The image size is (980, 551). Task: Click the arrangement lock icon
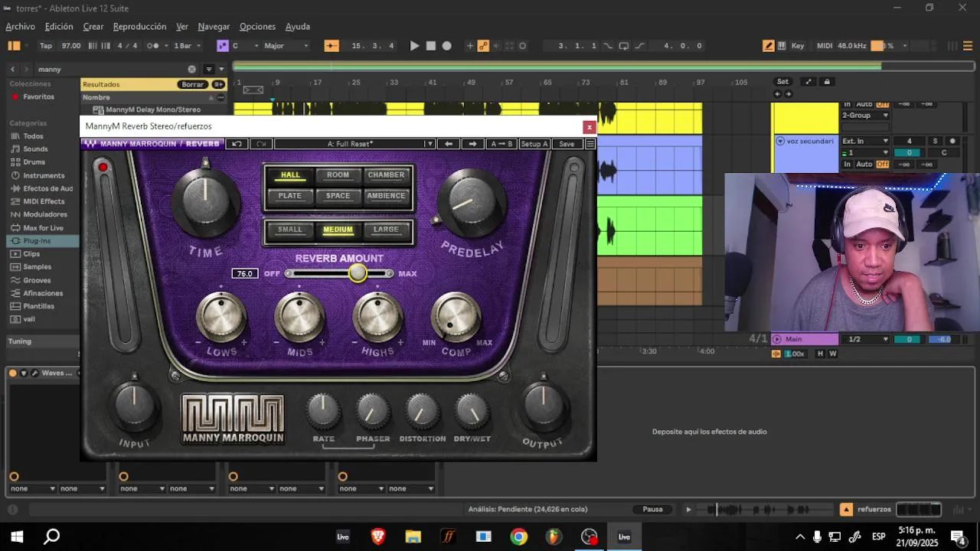point(826,82)
